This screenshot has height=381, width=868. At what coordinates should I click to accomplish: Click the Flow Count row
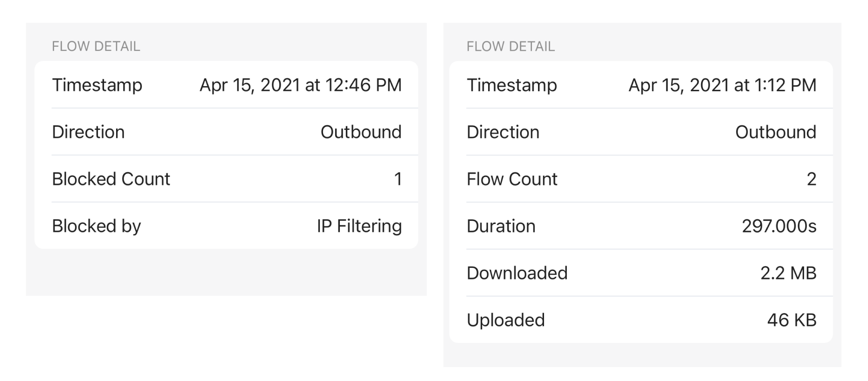coord(641,179)
